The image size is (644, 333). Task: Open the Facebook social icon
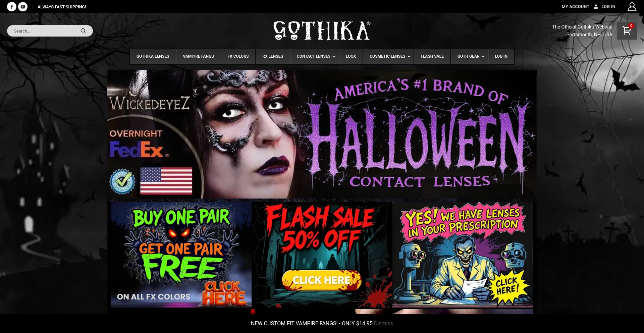click(12, 7)
